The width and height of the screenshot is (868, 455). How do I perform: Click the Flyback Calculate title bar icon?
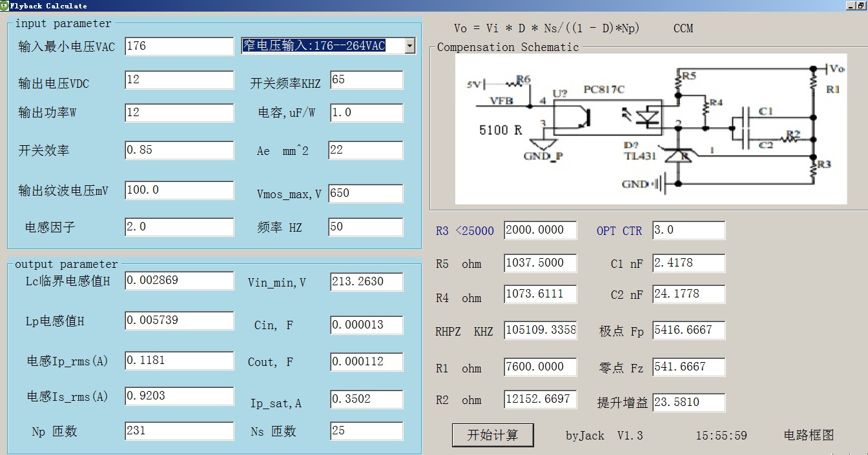click(5, 5)
